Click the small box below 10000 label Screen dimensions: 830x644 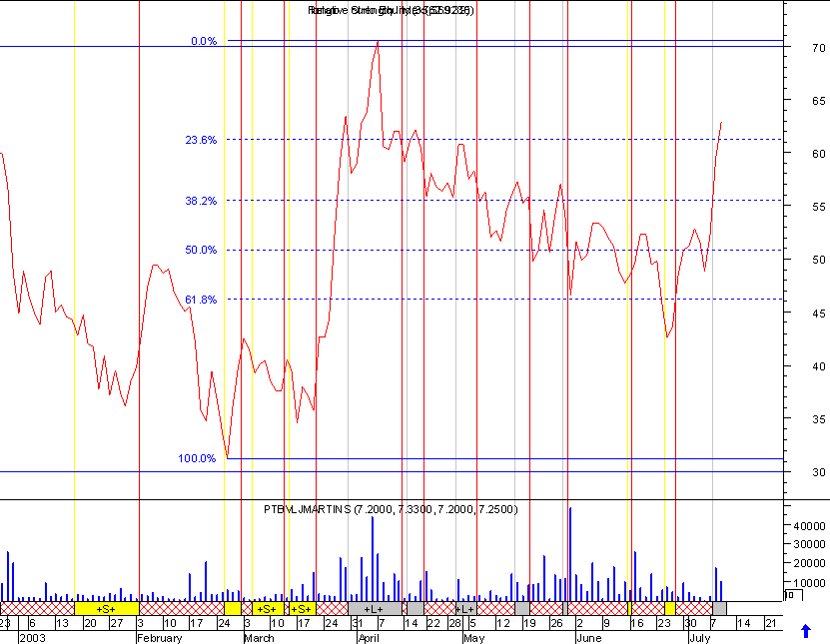(x=793, y=596)
